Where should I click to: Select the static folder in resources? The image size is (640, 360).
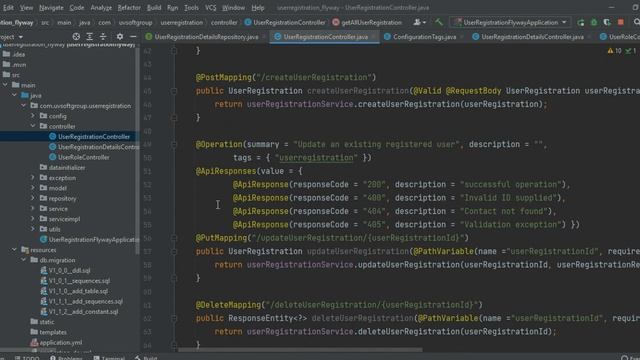coord(43,322)
